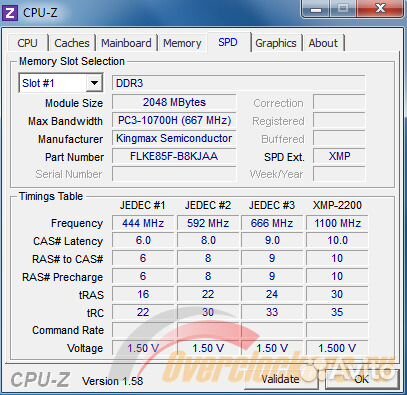Image resolution: width=407 pixels, height=395 pixels.
Task: Click the SPD tab
Action: click(x=228, y=42)
